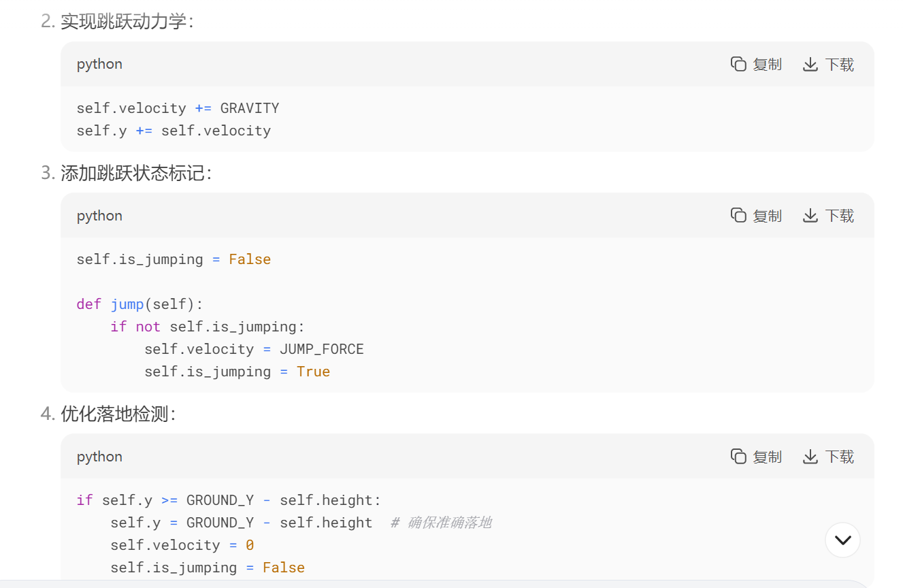Click the GRAVITY constant in the code
This screenshot has width=903, height=588.
tap(249, 108)
